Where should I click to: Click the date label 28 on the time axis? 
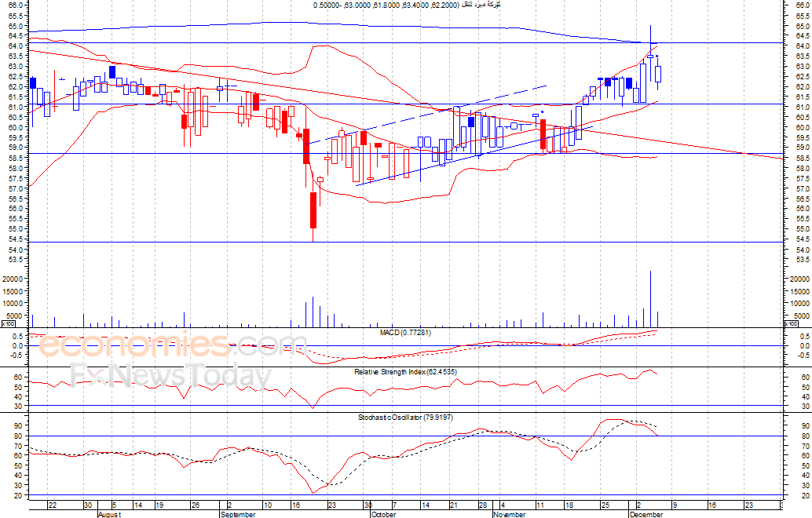(x=483, y=505)
